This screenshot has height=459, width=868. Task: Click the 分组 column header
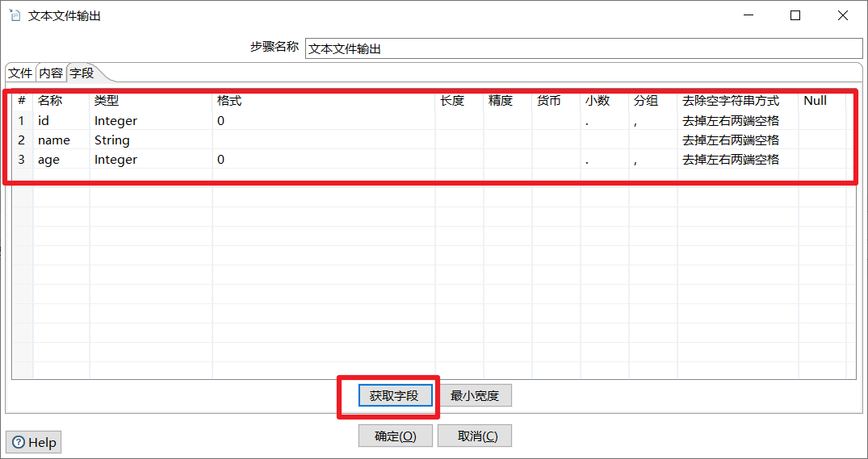tap(653, 101)
